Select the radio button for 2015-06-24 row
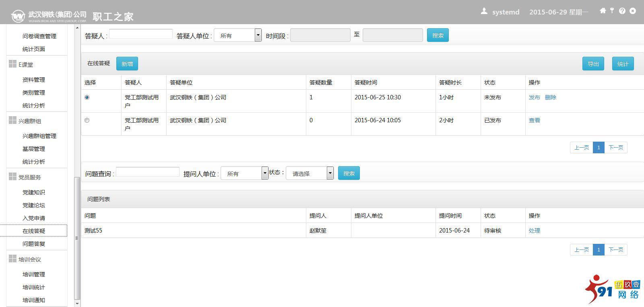The height and width of the screenshot is (307, 644). pos(87,120)
